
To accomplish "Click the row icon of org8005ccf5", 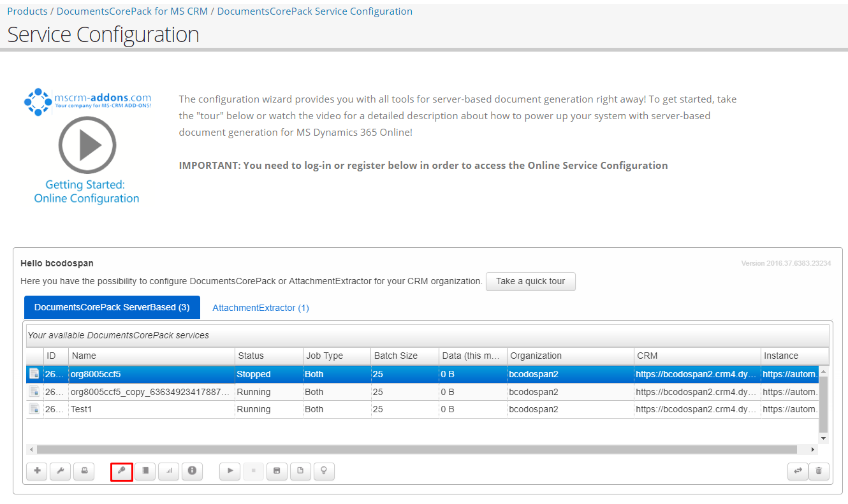I will pos(34,374).
